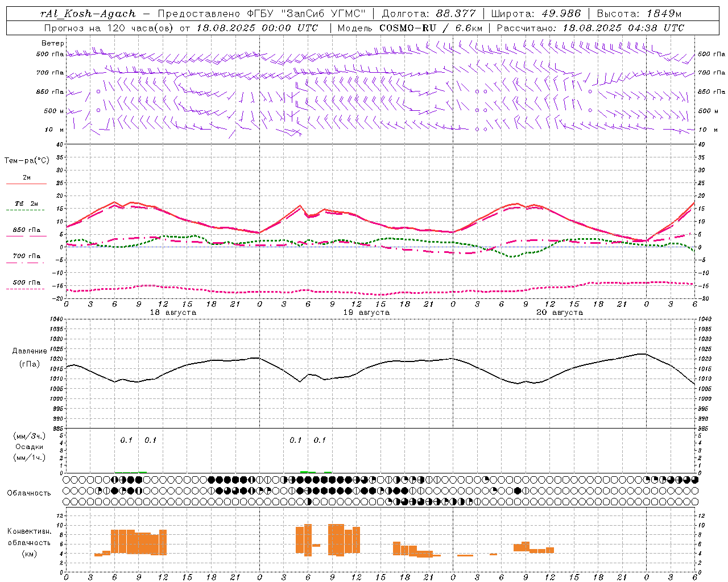Select the 850 гПа temperature legend label

[27, 230]
